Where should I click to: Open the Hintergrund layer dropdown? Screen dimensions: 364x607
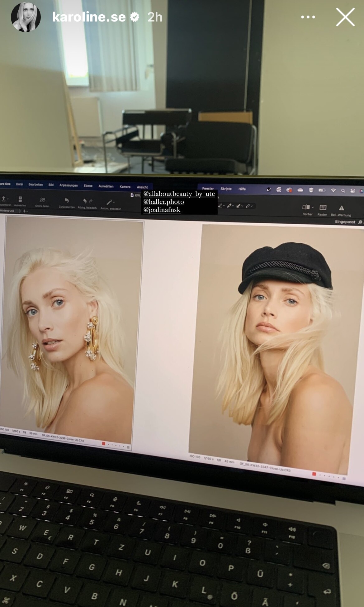point(19,211)
